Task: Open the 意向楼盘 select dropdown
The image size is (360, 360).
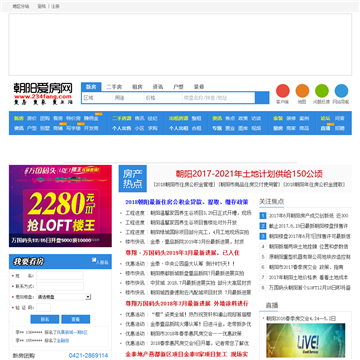Action: pos(64,297)
